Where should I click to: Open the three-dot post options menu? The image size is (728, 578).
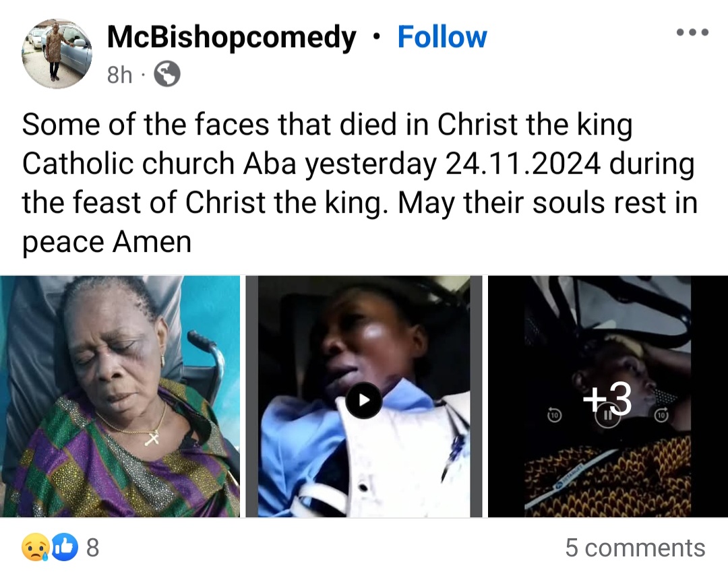[x=692, y=32]
